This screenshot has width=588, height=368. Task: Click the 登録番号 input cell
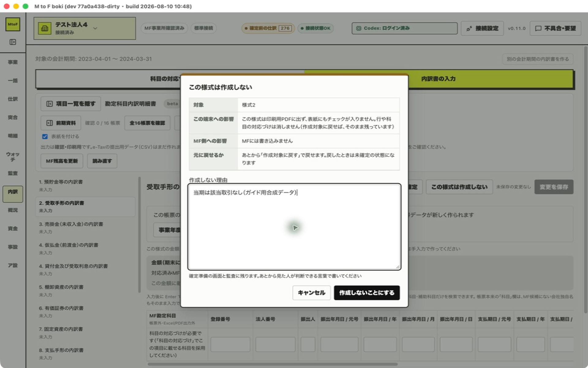230,344
